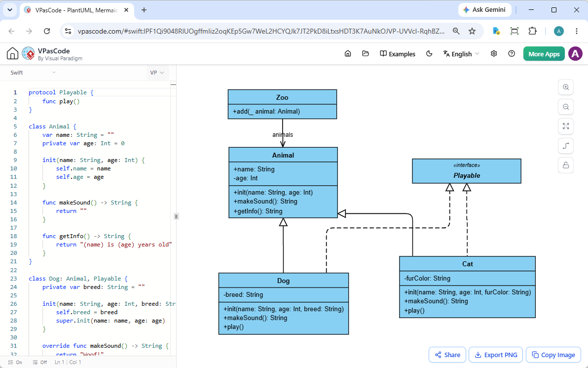
Task: Click line number 14 in gutter
Action: point(13,203)
